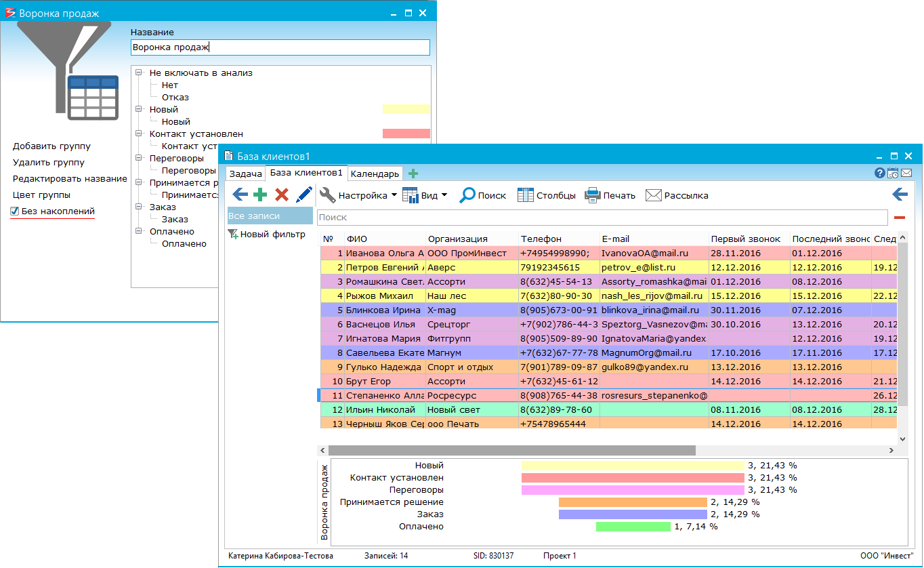Edit record with blue pencil icon
Image resolution: width=924 pixels, height=568 pixels.
(x=304, y=195)
